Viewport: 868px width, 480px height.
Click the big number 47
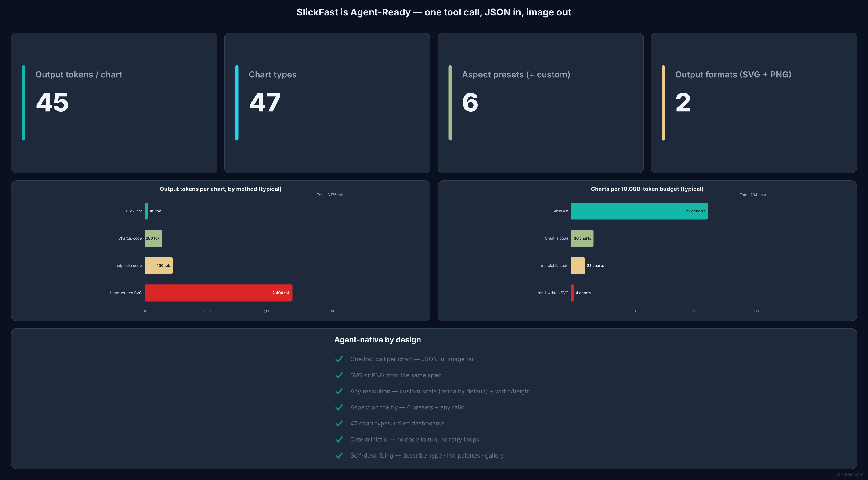[265, 102]
